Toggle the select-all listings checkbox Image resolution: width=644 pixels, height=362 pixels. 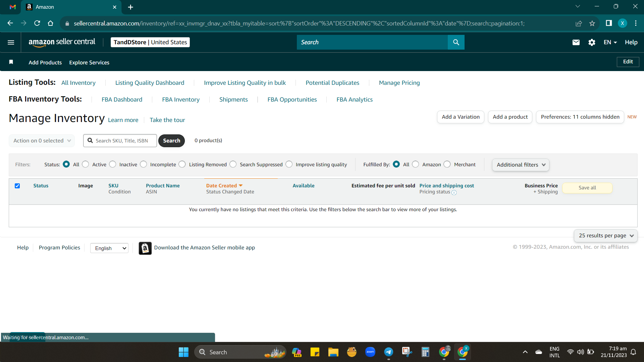pos(17,186)
